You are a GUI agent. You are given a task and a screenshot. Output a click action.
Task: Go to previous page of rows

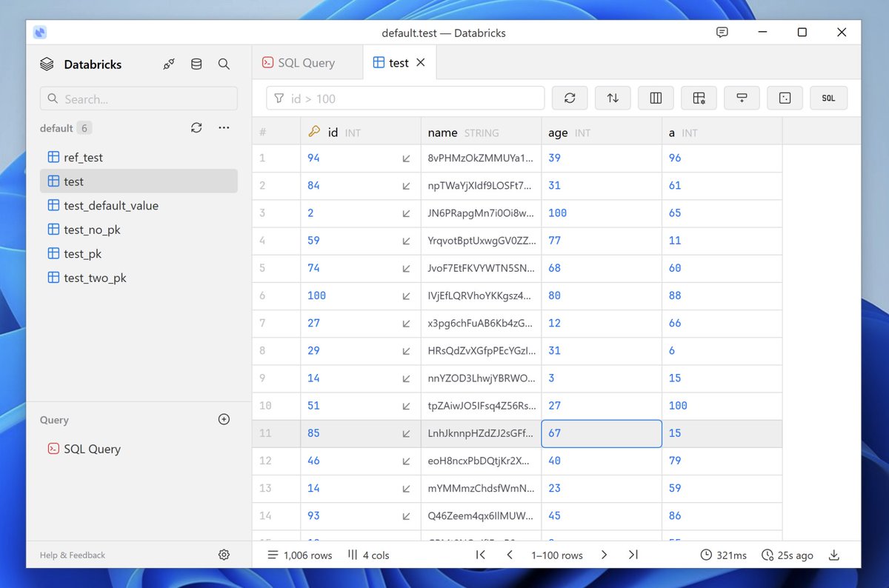point(510,555)
